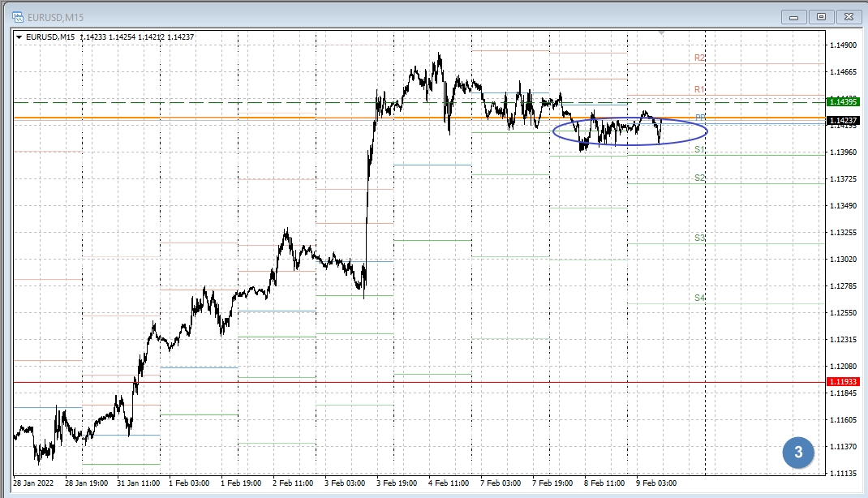The image size is (868, 498).
Task: Select the S3 pivot support label
Action: pos(699,238)
